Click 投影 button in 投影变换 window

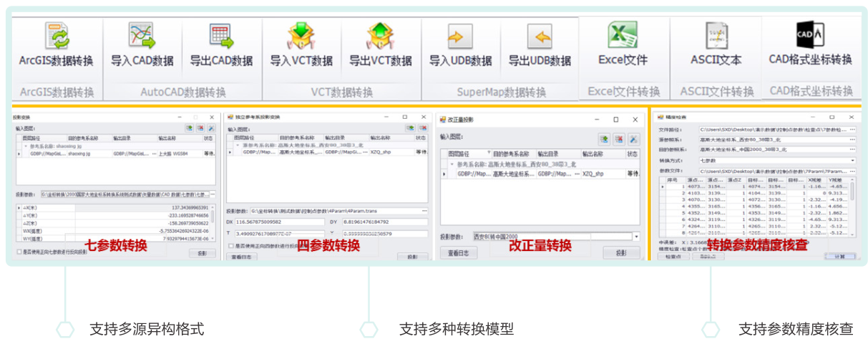click(x=202, y=253)
